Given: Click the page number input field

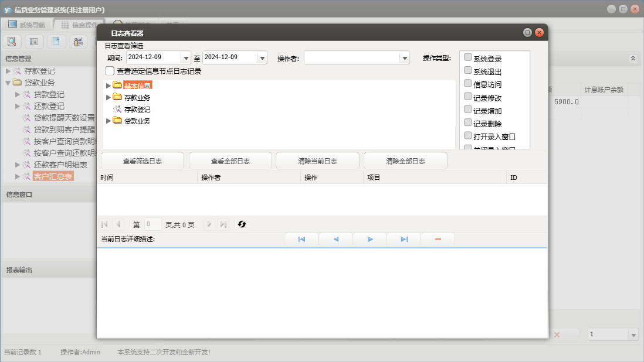Looking at the screenshot, I should (x=152, y=224).
